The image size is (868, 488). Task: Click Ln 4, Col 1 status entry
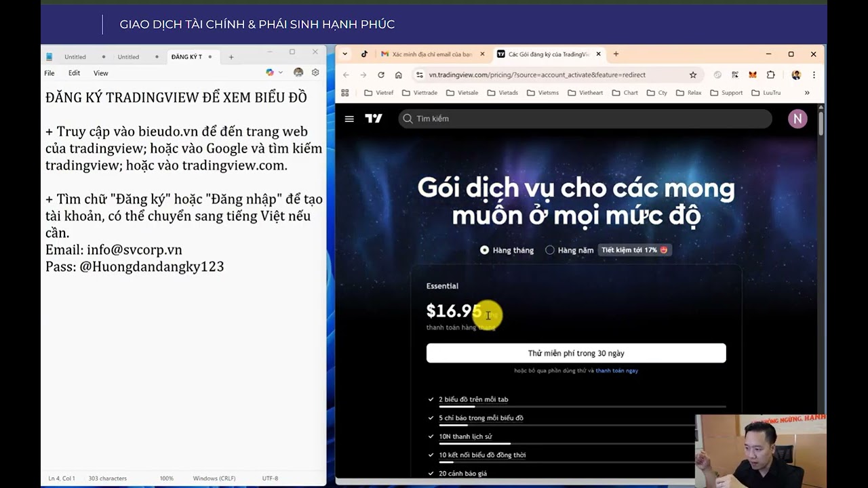62,479
